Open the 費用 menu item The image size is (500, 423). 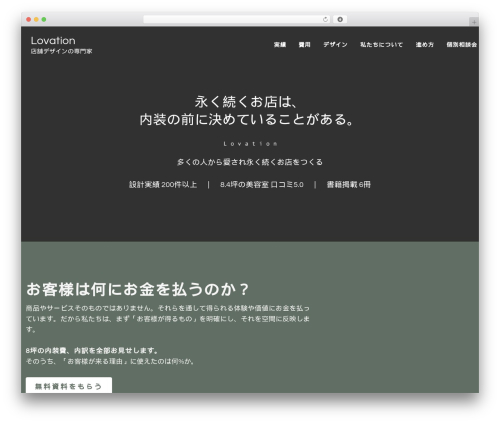tap(304, 45)
